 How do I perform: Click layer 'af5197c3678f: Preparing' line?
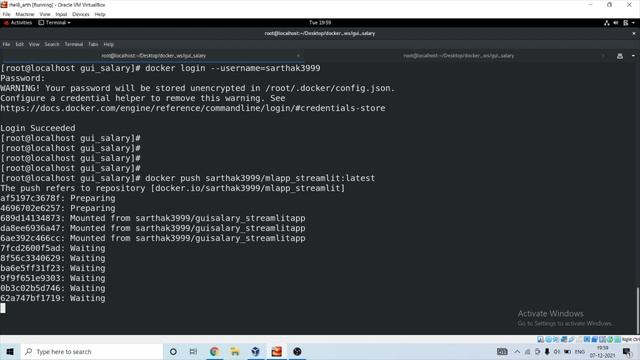[58, 198]
